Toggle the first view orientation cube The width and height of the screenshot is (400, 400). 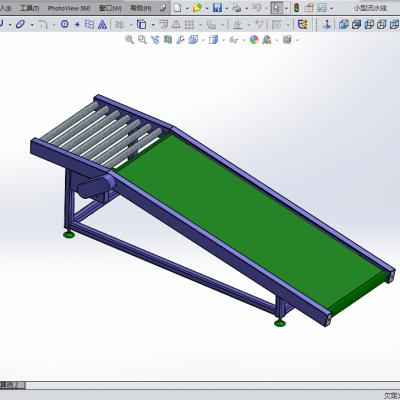pyautogui.click(x=343, y=24)
